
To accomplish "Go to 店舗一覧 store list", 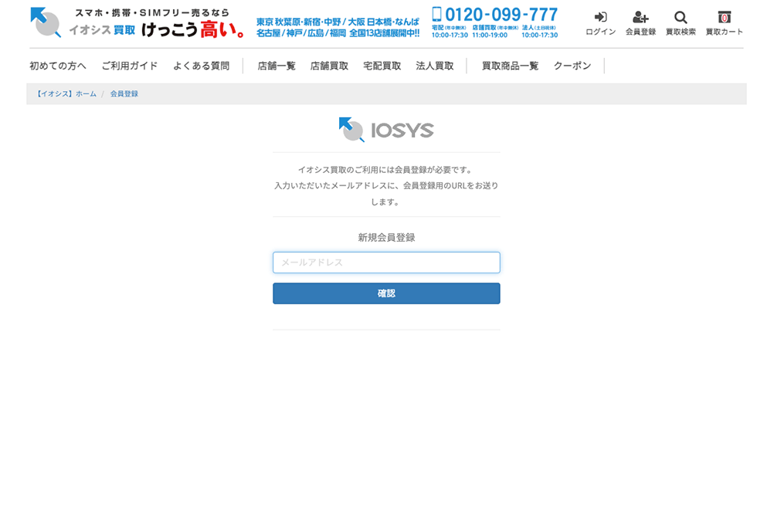I will pyautogui.click(x=277, y=66).
